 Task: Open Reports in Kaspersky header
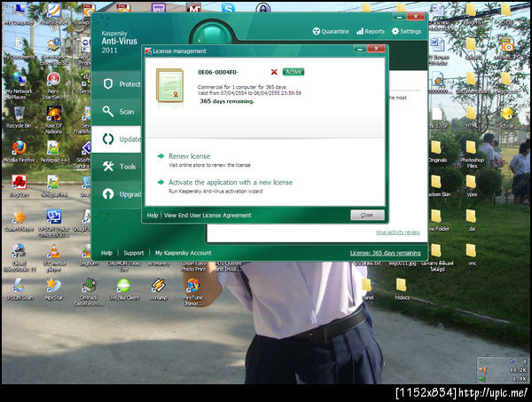(371, 31)
